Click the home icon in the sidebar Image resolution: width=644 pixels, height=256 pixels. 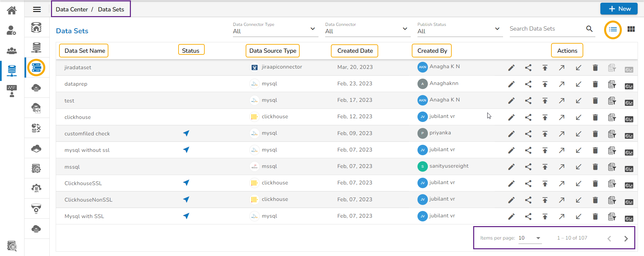(12, 10)
